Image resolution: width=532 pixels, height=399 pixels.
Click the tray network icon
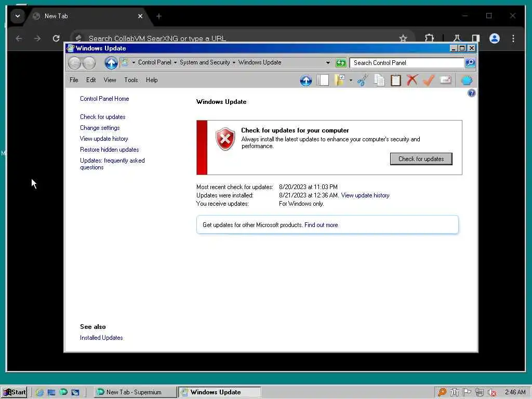pyautogui.click(x=479, y=392)
